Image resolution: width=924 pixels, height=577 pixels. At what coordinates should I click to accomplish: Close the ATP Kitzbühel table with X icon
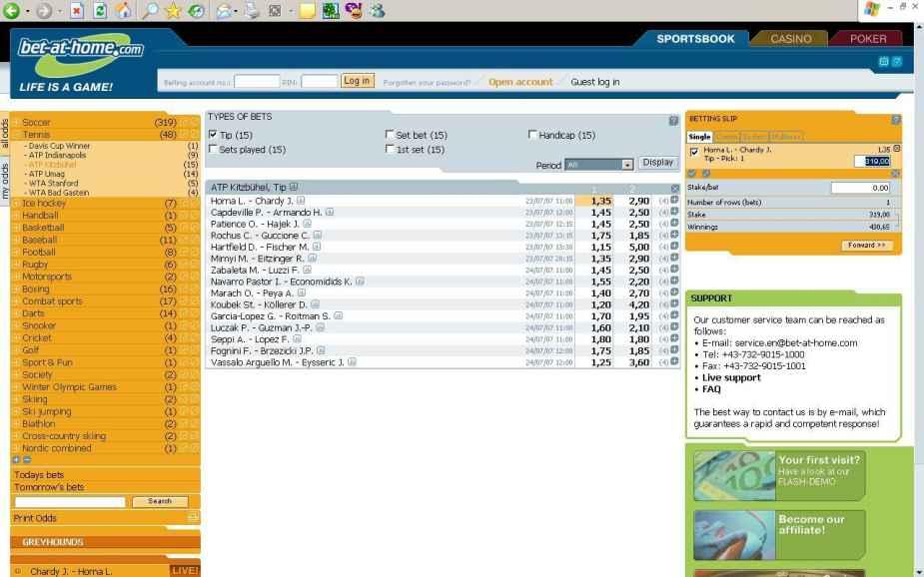tap(674, 188)
